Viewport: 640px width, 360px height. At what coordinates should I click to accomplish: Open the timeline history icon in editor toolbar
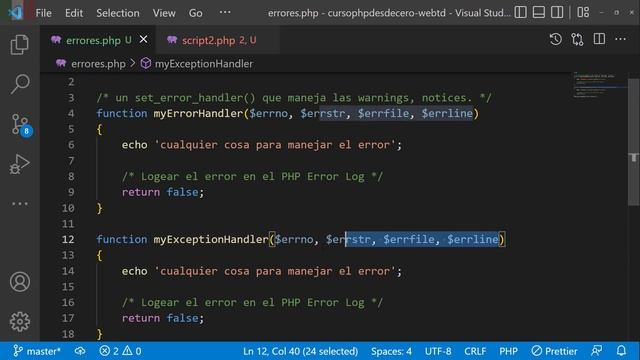point(556,39)
